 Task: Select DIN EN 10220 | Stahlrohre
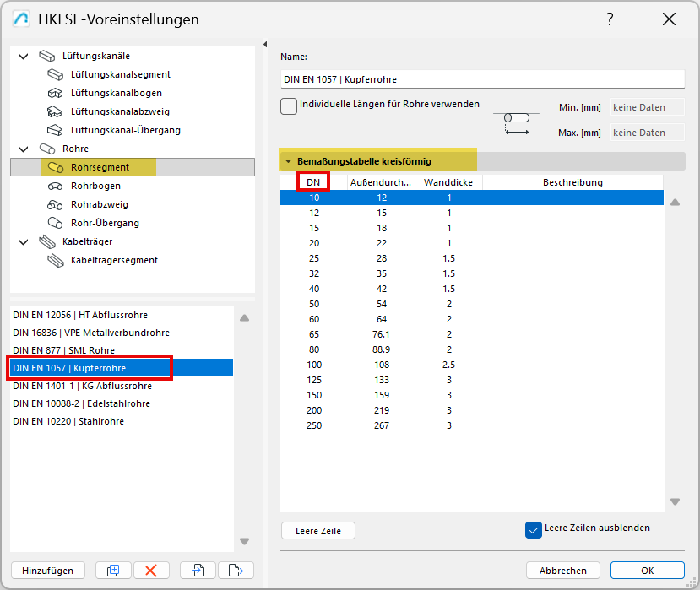(x=122, y=421)
